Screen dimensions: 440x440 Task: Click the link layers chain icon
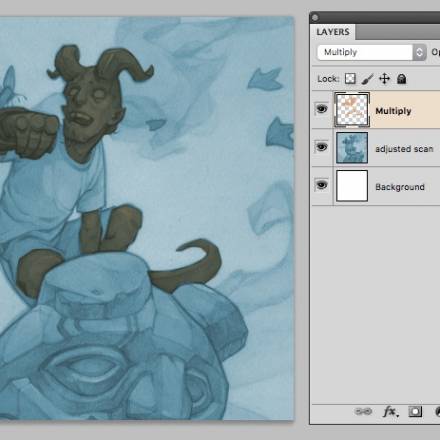pyautogui.click(x=363, y=412)
